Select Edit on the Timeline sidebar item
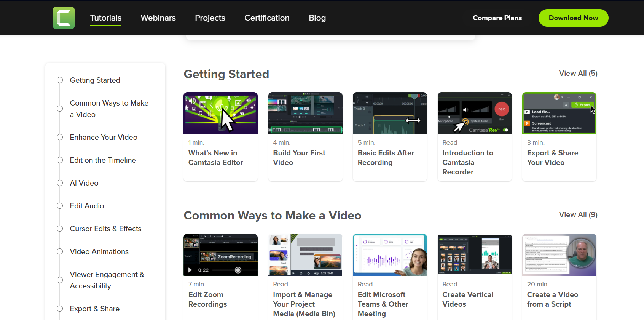Image resolution: width=644 pixels, height=320 pixels. pyautogui.click(x=103, y=160)
